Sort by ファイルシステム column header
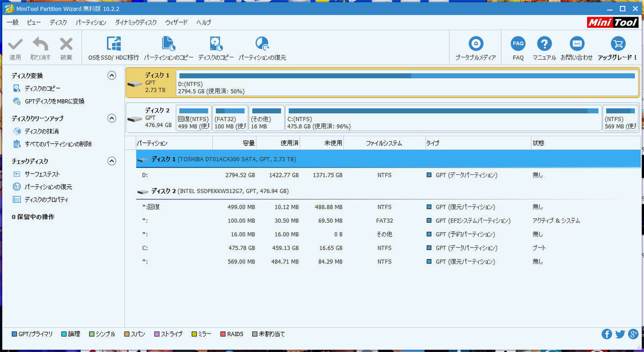This screenshot has width=644, height=352. tap(384, 143)
